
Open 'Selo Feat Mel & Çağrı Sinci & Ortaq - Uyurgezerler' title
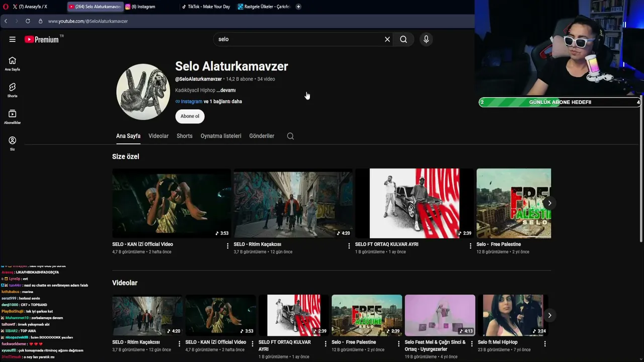pyautogui.click(x=435, y=345)
